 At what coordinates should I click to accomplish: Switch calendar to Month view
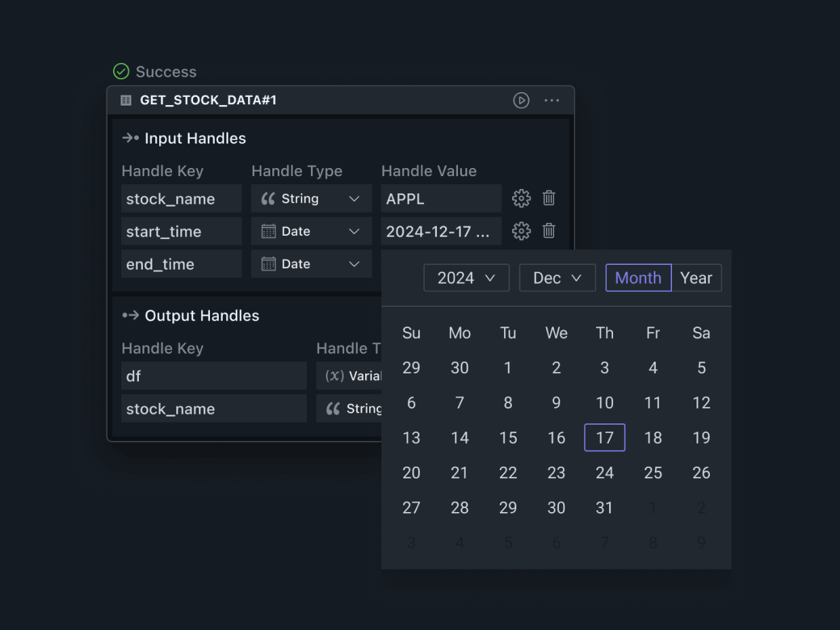[638, 278]
